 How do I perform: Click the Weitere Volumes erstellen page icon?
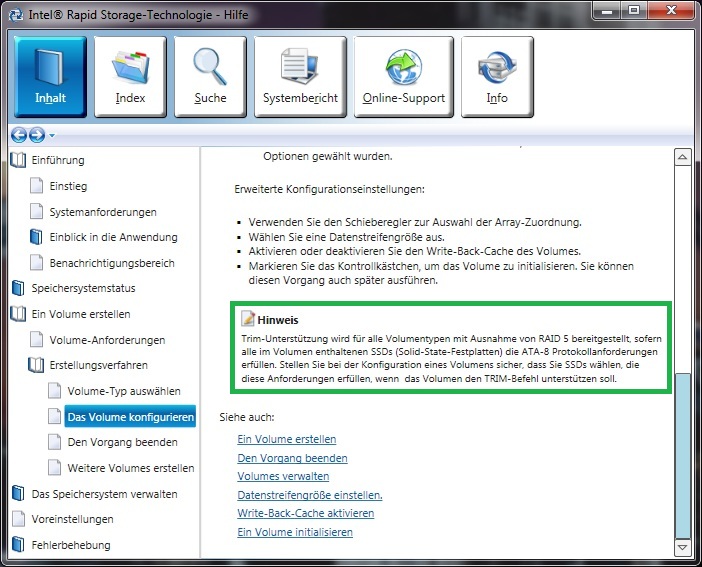55,468
